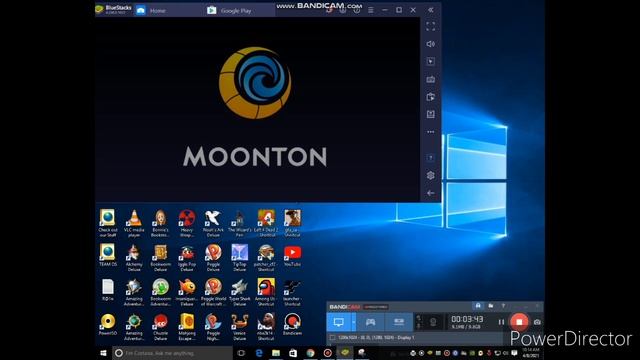The width and height of the screenshot is (640, 360).
Task: Click the Bandicam lock icon
Action: coord(478,306)
